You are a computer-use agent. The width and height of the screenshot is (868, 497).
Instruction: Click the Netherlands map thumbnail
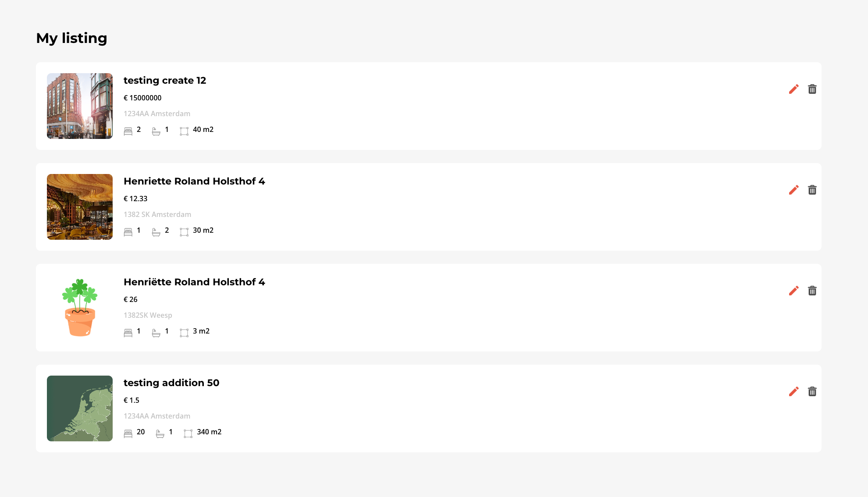click(x=79, y=408)
